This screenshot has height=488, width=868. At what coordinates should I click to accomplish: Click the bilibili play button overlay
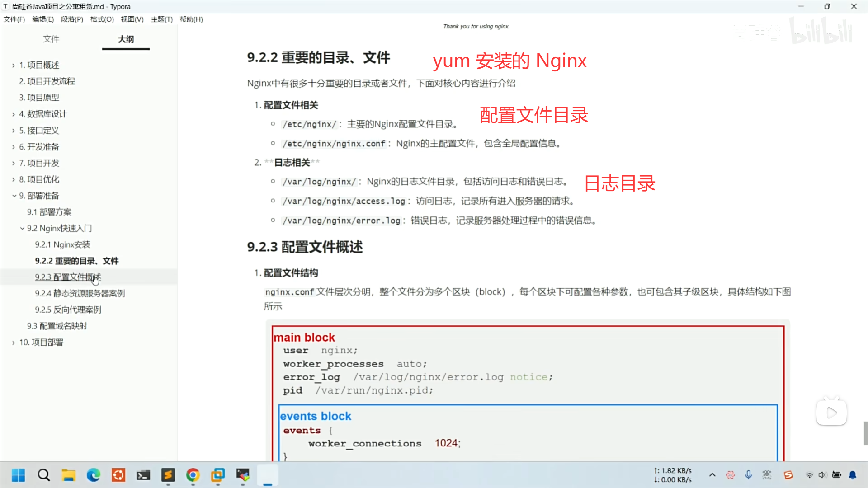point(831,413)
